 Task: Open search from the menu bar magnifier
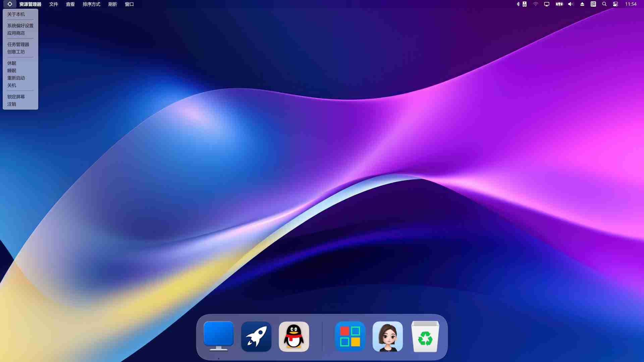604,4
